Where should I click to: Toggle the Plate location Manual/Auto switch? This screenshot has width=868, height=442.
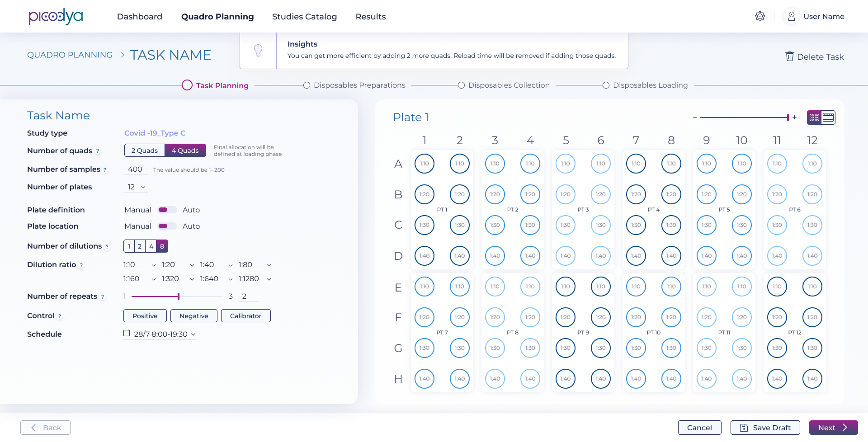click(x=167, y=226)
